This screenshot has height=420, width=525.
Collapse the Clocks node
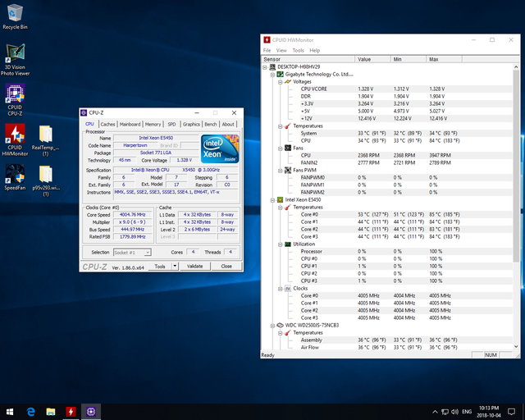[x=281, y=289]
